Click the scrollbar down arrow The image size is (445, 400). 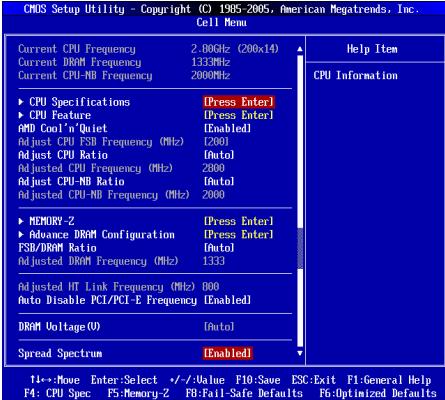(300, 353)
